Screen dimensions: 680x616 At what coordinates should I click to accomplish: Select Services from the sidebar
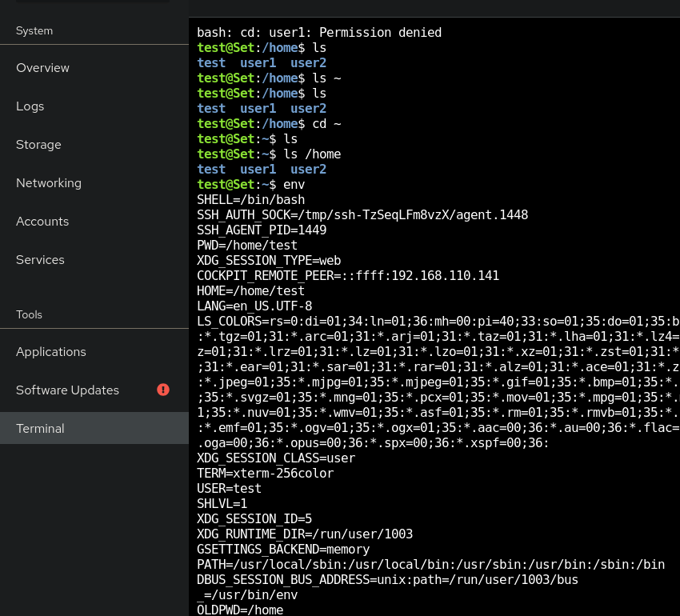tap(40, 260)
